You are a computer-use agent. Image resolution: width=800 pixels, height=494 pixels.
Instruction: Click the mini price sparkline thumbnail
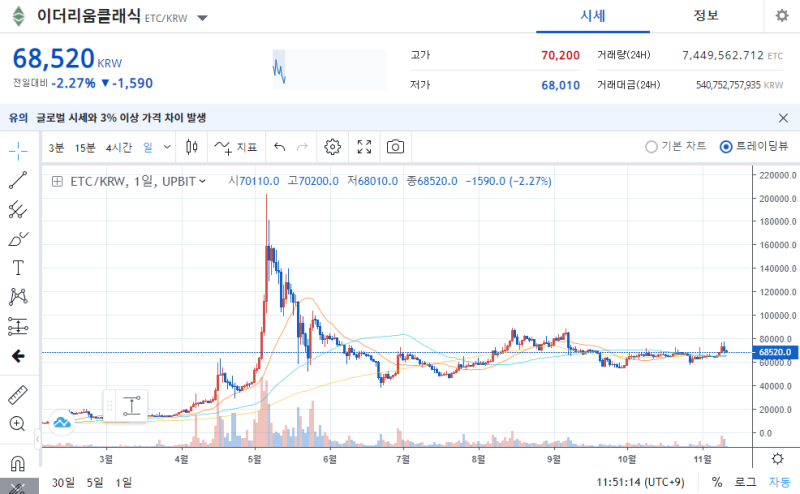coord(329,69)
